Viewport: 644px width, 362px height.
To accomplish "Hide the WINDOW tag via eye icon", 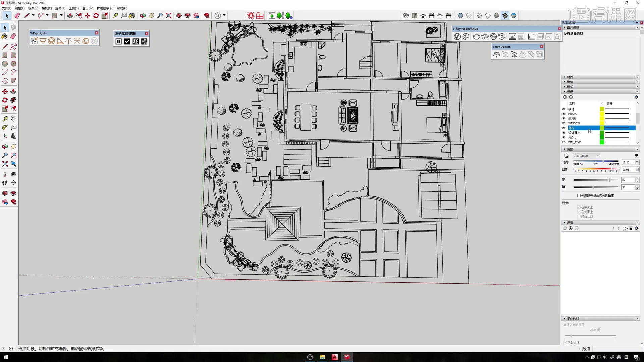I will (x=563, y=123).
